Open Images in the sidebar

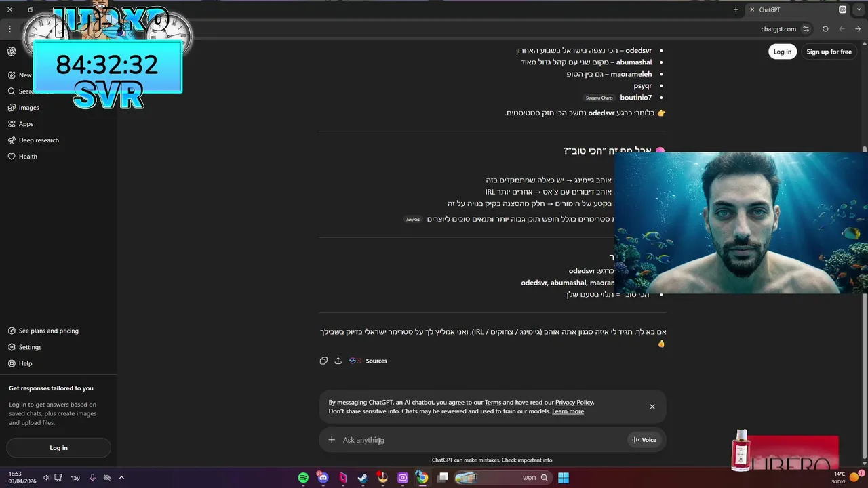click(x=28, y=108)
